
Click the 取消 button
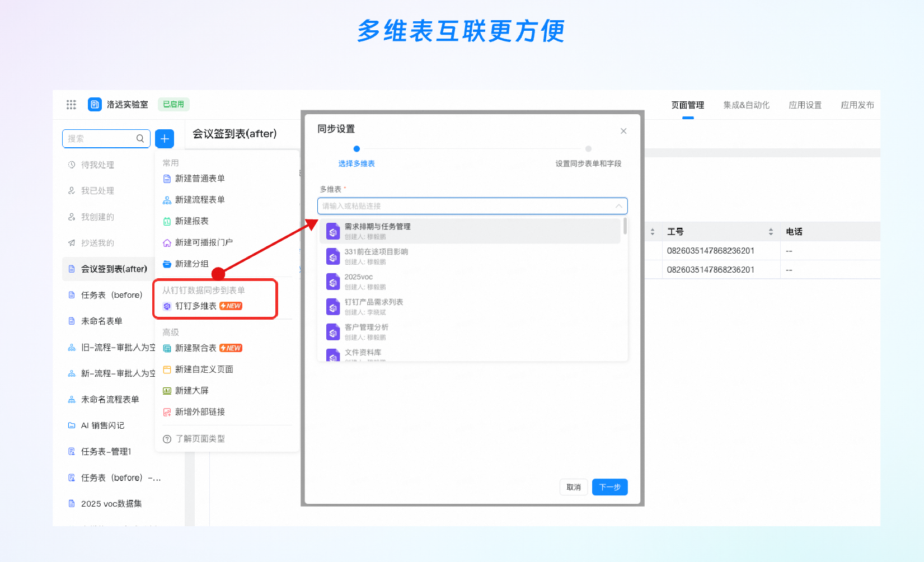(x=574, y=487)
